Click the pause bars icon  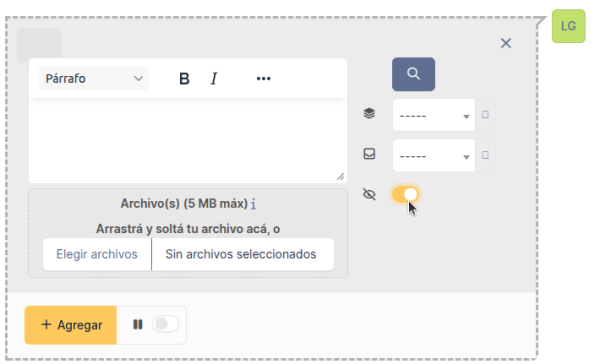138,325
